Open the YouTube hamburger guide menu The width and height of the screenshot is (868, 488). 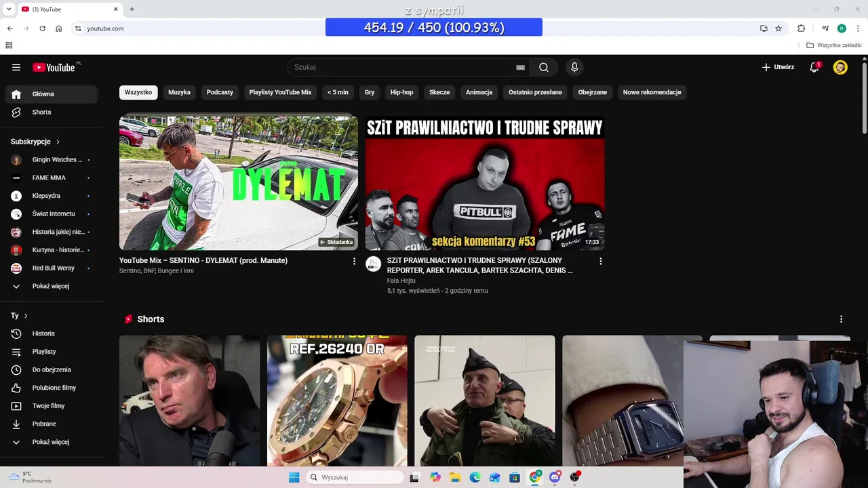click(16, 67)
